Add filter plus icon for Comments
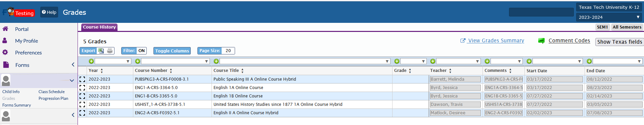 487,61
